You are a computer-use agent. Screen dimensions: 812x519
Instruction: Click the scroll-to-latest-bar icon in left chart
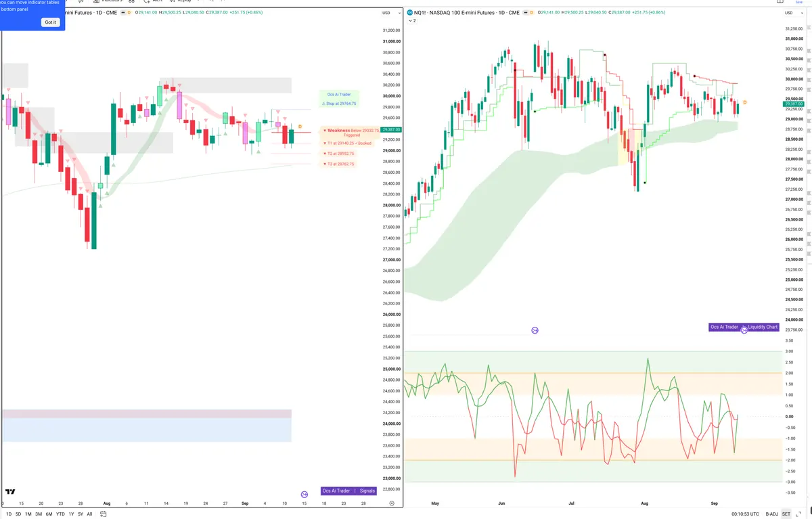[x=304, y=495]
